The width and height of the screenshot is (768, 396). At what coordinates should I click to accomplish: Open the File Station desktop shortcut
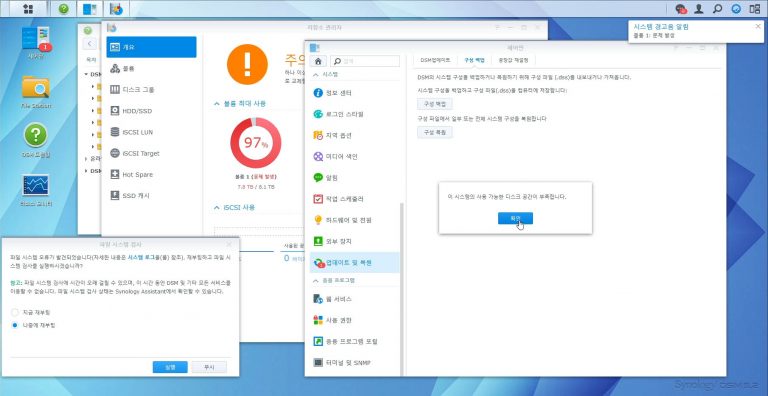[36, 93]
